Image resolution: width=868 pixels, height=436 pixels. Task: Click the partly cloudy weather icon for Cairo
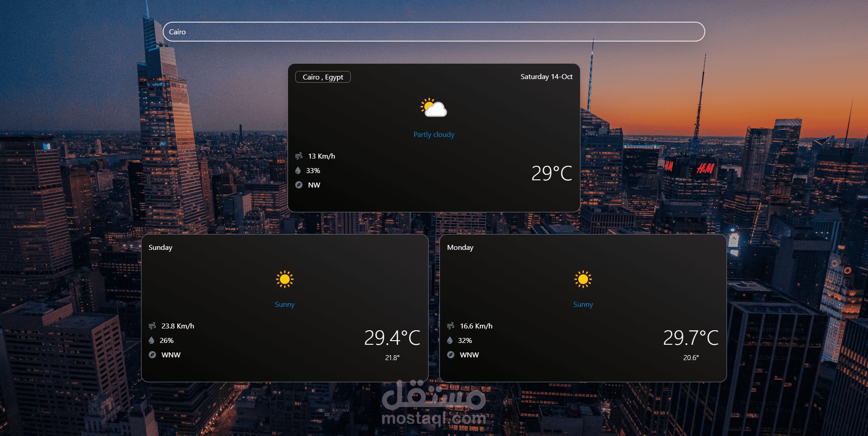(x=433, y=108)
